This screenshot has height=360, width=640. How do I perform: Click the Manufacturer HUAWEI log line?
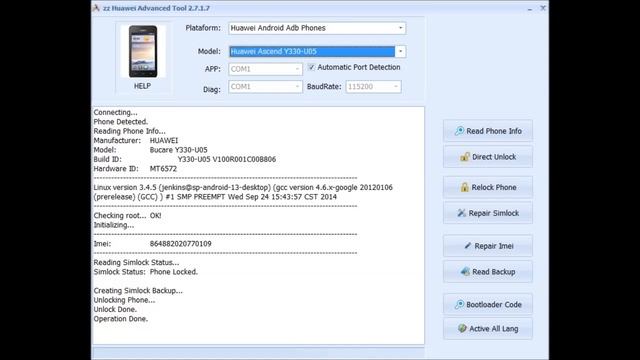tap(136, 140)
